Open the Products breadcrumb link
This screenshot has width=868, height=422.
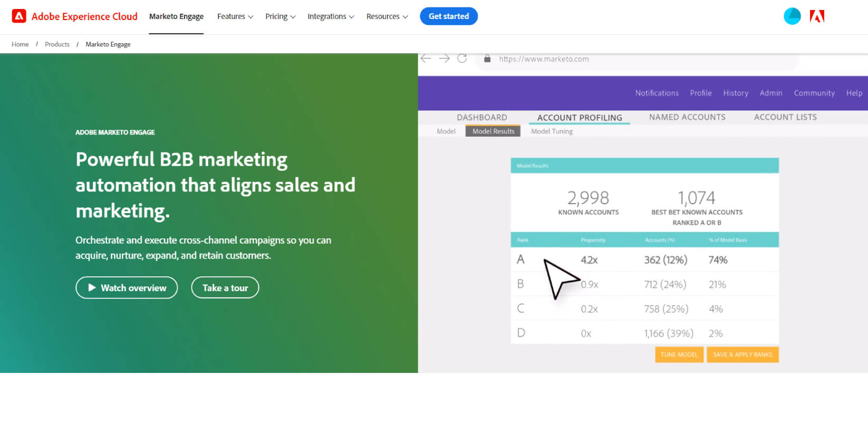57,44
